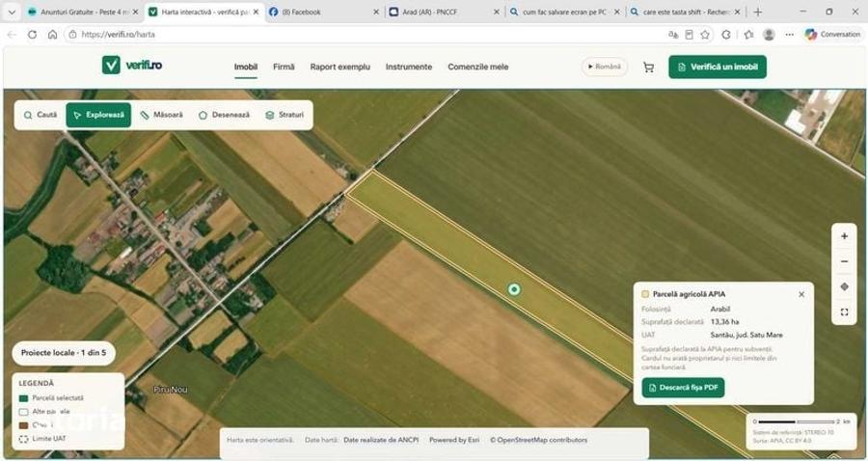Viewport: 868px width, 461px height.
Task: Click the address bar URL field
Action: [366, 35]
